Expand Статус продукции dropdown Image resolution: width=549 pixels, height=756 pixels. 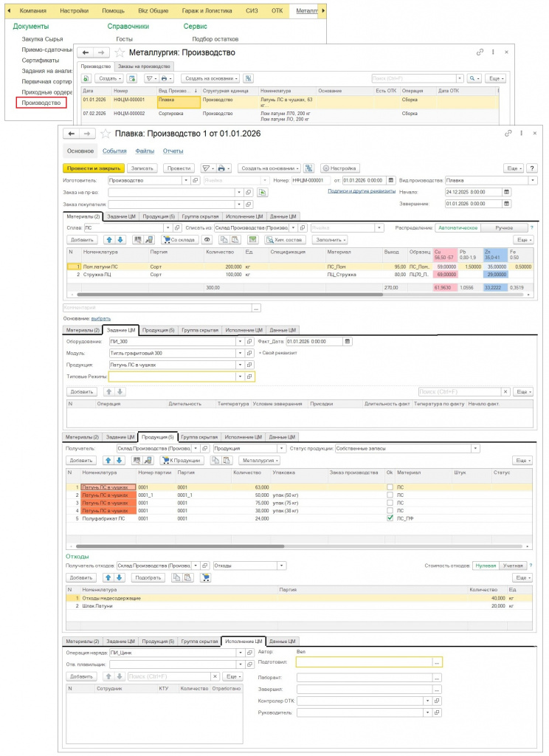coord(476,448)
